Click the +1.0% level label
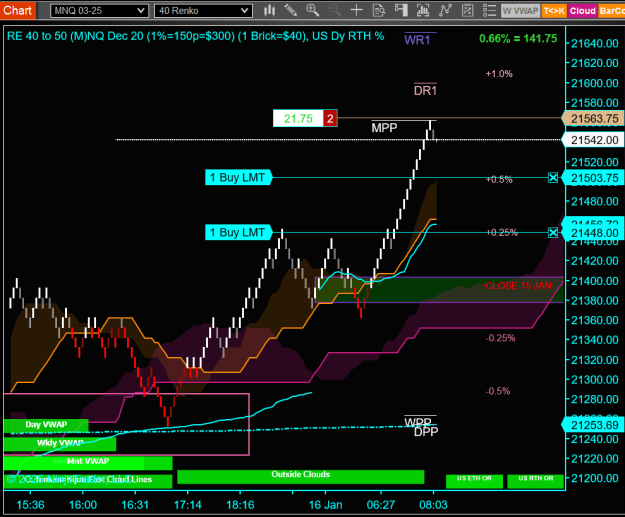 [x=499, y=74]
